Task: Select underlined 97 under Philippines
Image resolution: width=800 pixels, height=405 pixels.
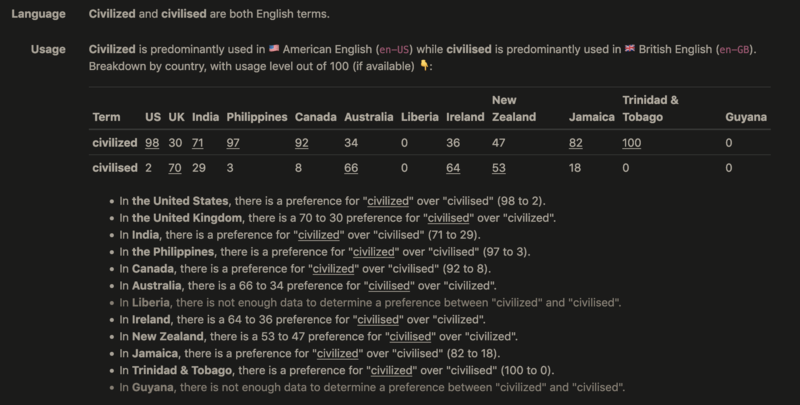Action: coord(233,143)
